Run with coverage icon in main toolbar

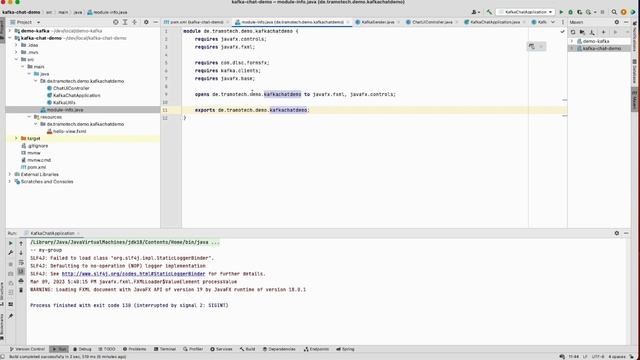(x=579, y=12)
